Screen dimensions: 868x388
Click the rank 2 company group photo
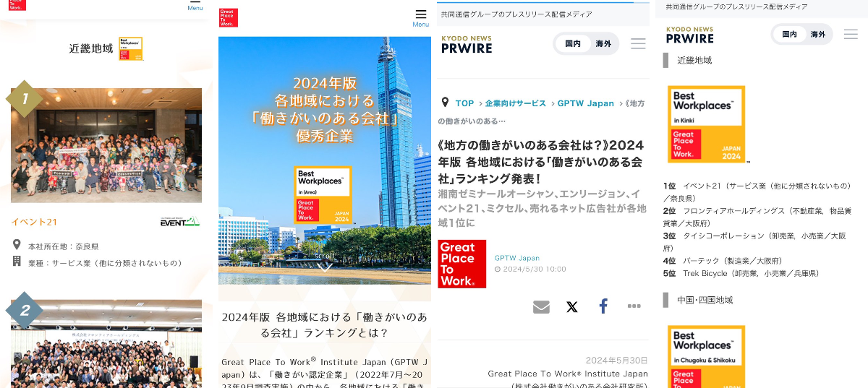(x=106, y=344)
